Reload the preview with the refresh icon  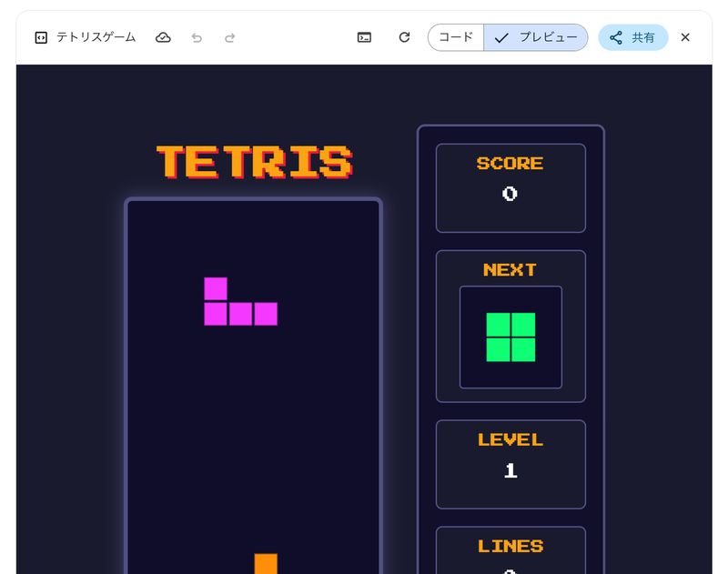click(x=404, y=37)
